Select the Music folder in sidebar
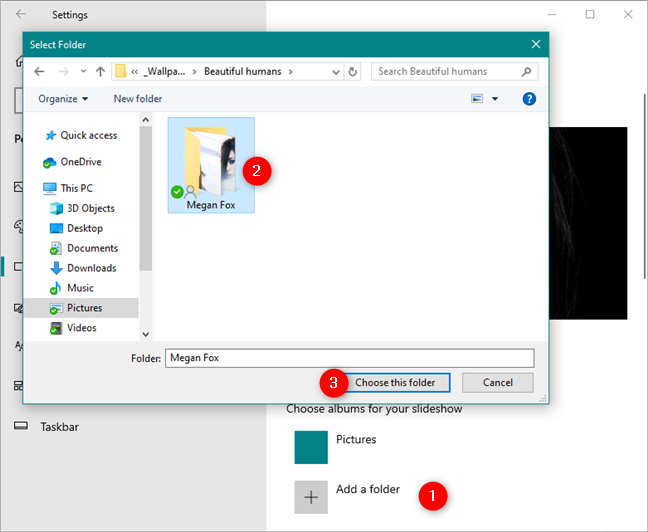Viewport: 648px width, 532px height. (80, 288)
